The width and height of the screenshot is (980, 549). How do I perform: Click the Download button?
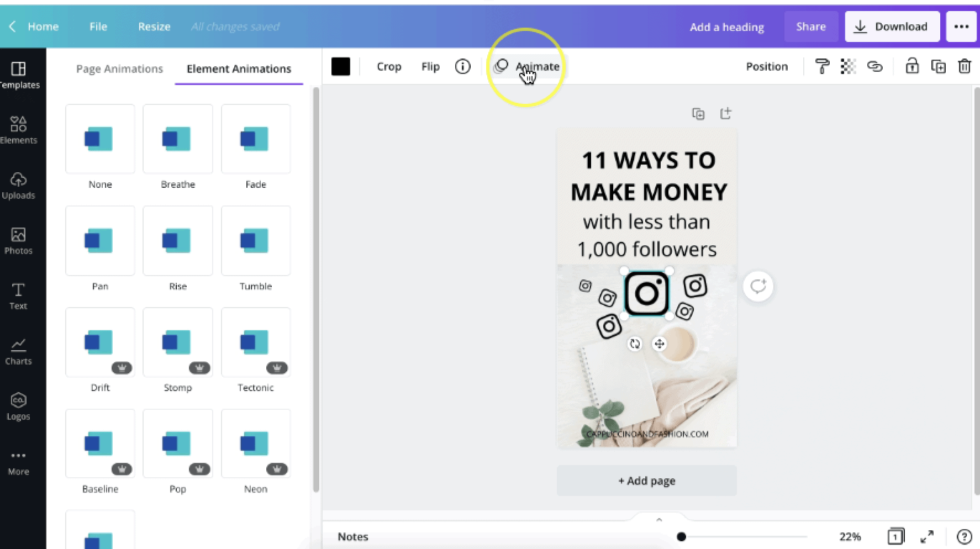coord(892,27)
